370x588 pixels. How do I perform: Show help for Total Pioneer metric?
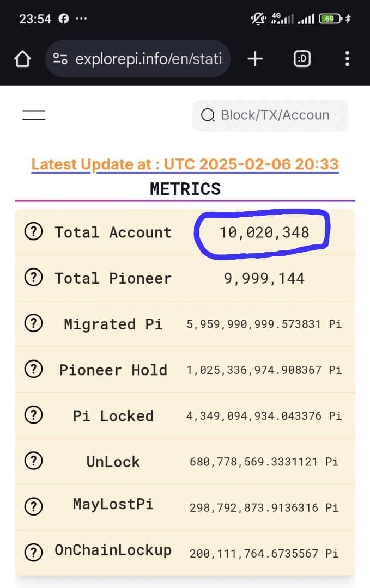click(x=33, y=278)
